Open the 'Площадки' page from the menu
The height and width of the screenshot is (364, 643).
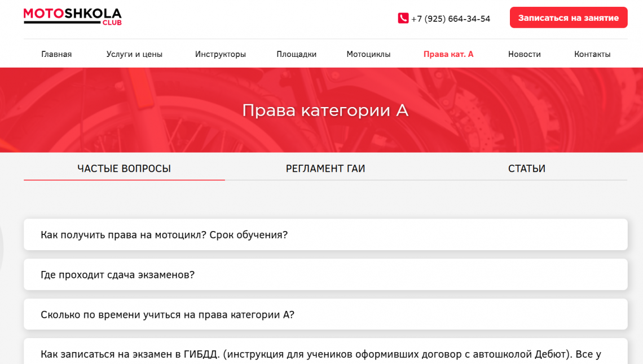(296, 54)
